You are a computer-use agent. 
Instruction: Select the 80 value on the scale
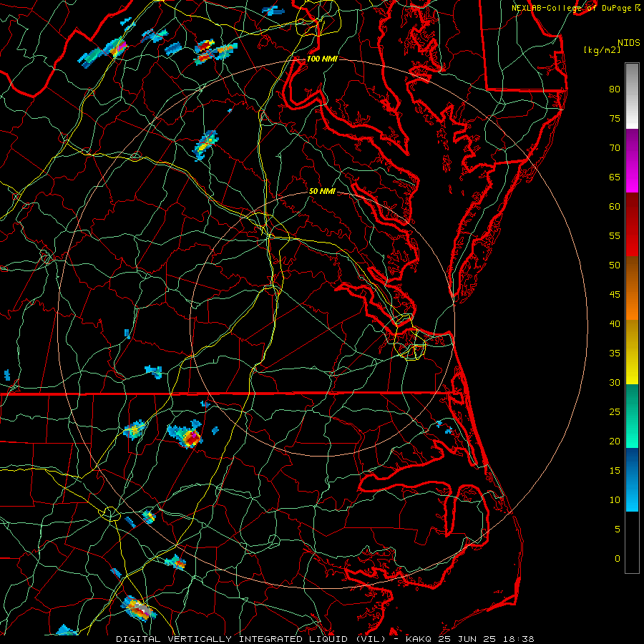click(x=615, y=89)
